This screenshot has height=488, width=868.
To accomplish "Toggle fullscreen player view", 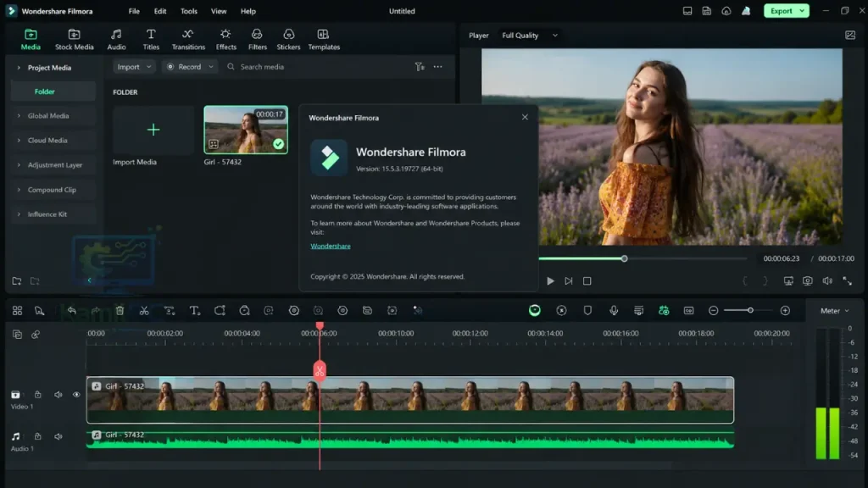I will pyautogui.click(x=848, y=281).
